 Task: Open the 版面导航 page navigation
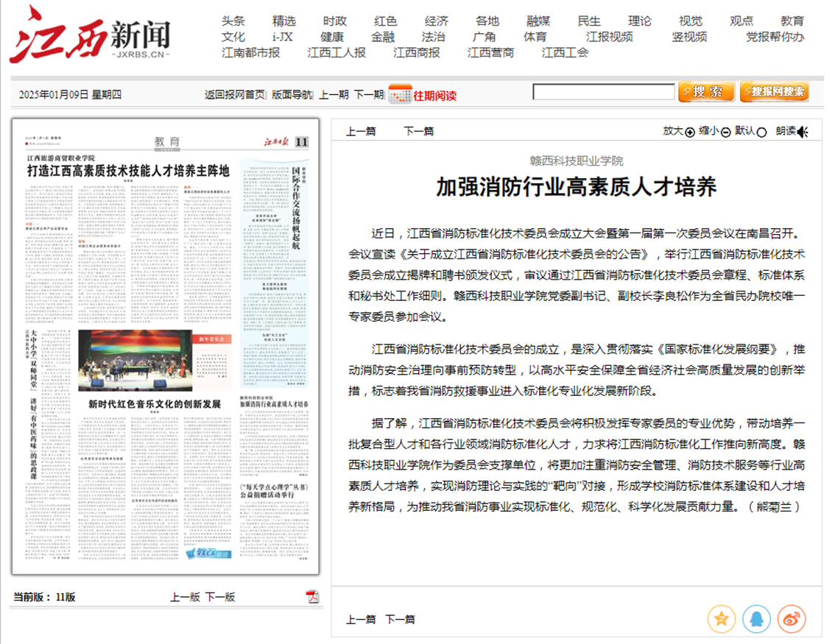point(292,94)
